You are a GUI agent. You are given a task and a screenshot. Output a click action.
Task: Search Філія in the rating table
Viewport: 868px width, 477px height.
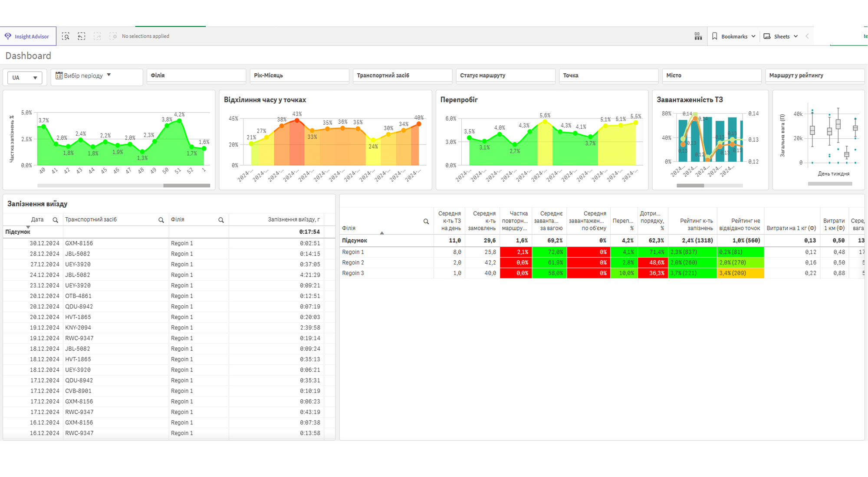[426, 221]
